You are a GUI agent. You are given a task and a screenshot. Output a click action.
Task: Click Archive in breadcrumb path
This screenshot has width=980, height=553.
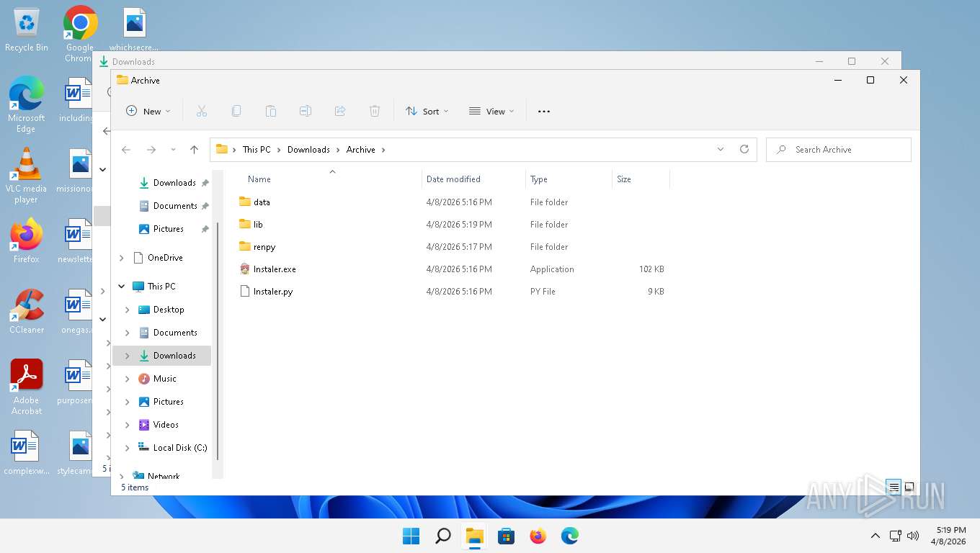coord(360,150)
